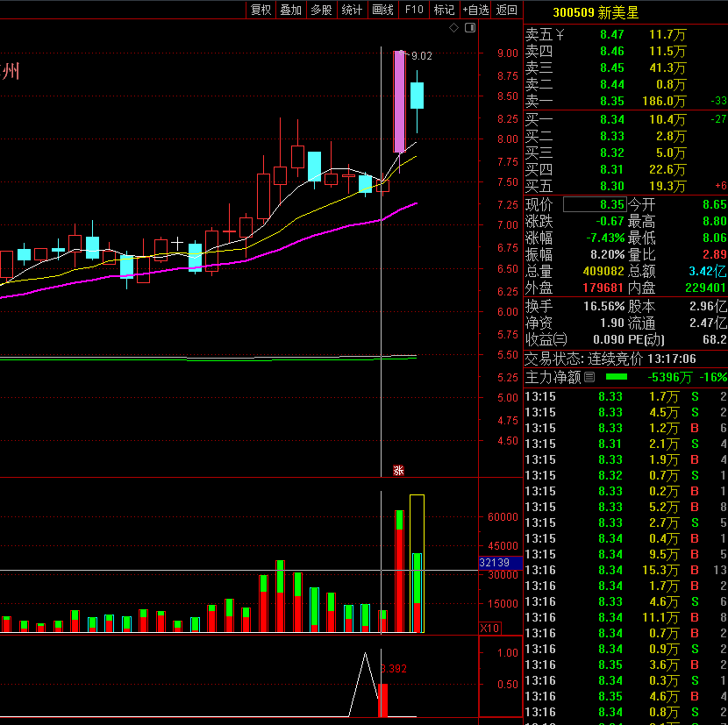Click the 净资 value 1.90
This screenshot has height=725, width=728.
[612, 323]
